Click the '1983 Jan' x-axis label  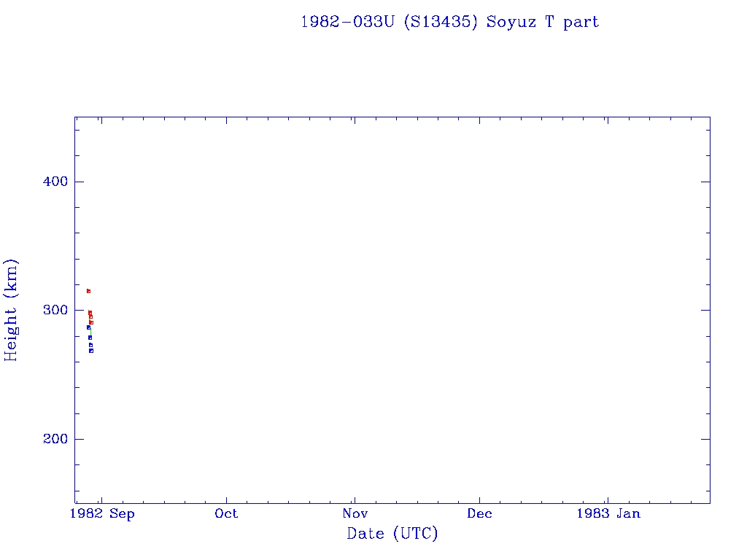tap(608, 513)
